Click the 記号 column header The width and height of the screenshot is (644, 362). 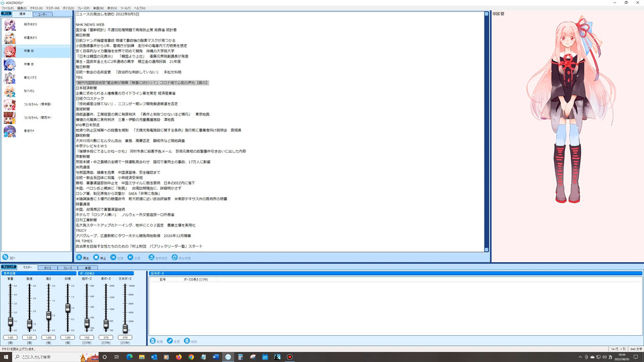pos(162,280)
